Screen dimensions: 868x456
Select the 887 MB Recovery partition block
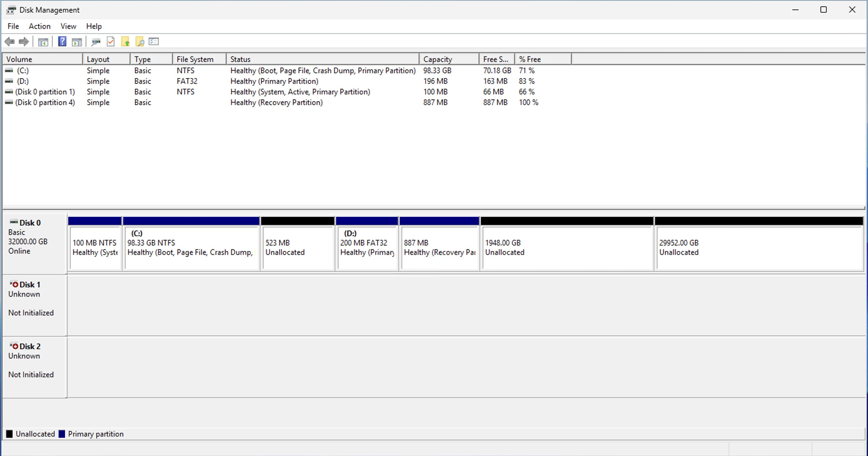[x=439, y=243]
